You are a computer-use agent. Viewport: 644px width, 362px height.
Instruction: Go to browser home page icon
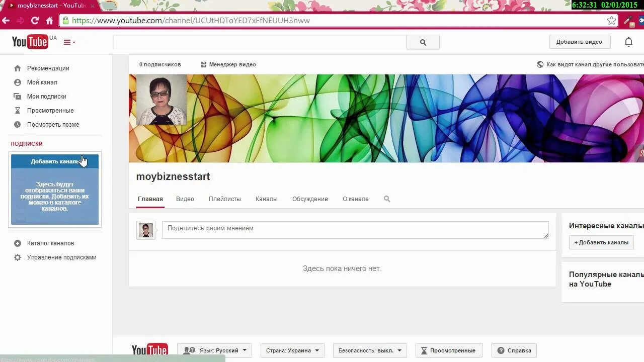pyautogui.click(x=49, y=21)
